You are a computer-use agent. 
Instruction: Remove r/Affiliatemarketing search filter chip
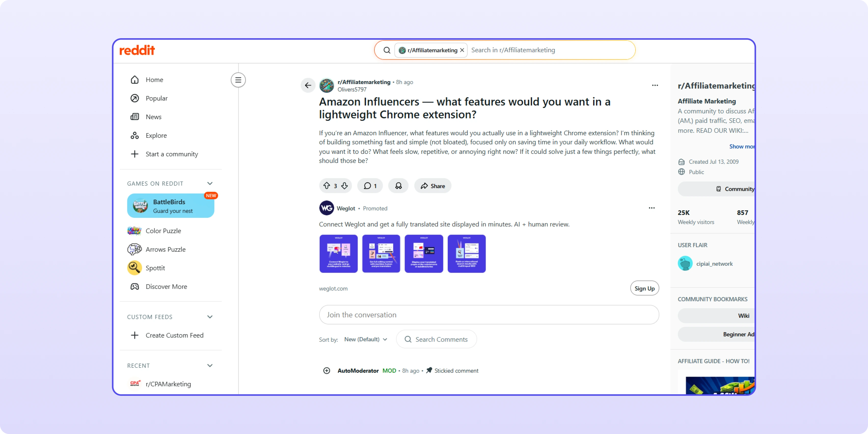[x=462, y=50]
